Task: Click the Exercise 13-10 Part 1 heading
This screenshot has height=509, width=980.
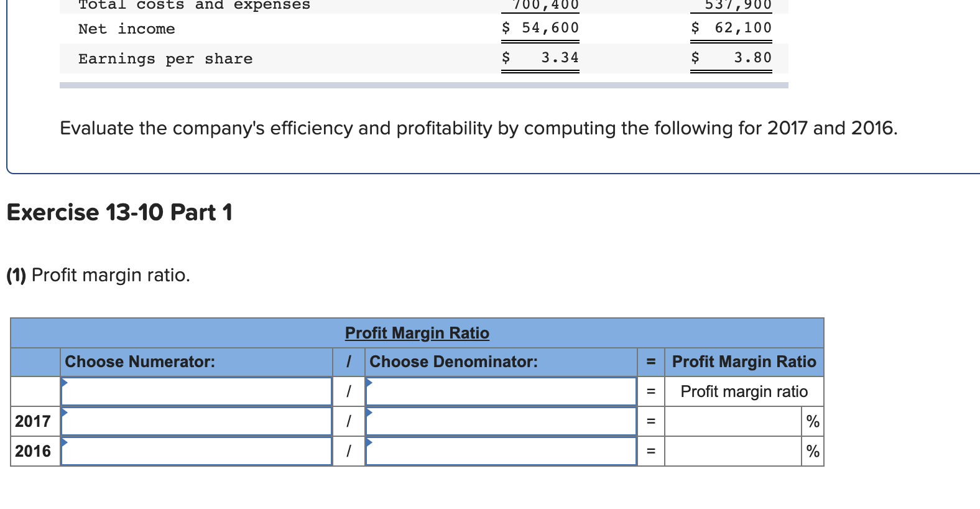Action: click(119, 212)
